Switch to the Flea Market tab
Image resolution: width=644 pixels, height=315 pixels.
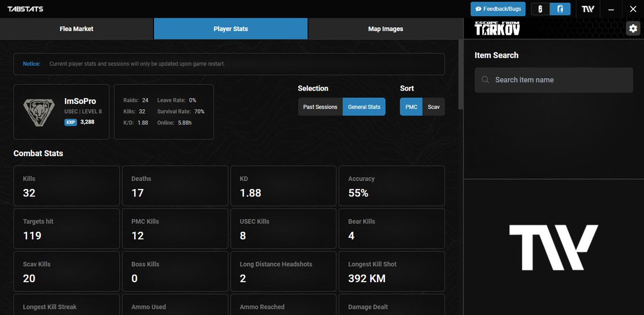[x=77, y=29]
